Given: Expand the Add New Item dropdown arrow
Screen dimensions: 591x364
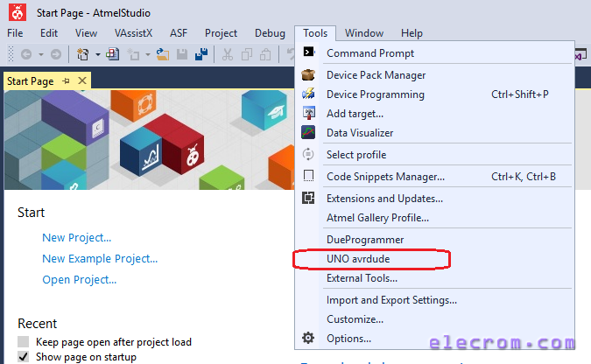Looking at the screenshot, I should (x=148, y=54).
